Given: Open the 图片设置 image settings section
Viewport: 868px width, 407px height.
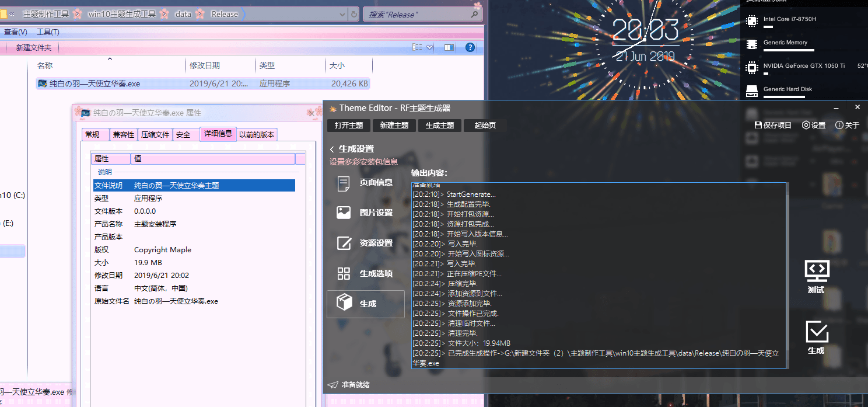Looking at the screenshot, I should [x=366, y=213].
